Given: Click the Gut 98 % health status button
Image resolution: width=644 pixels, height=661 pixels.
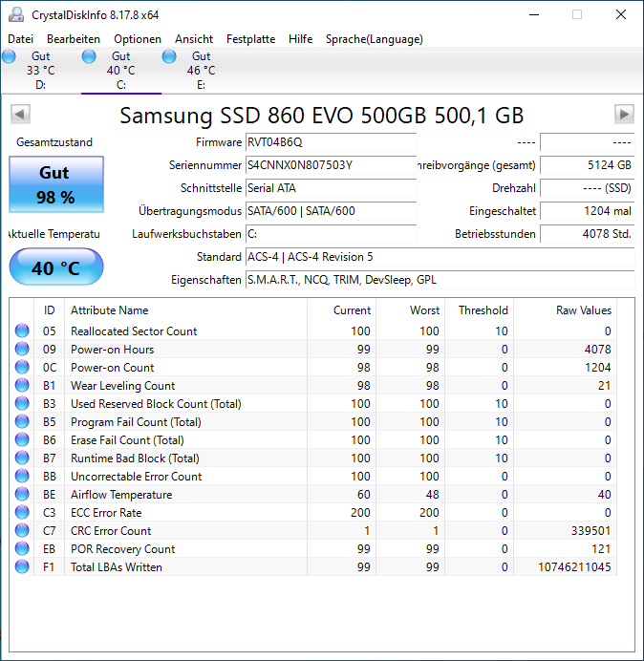Looking at the screenshot, I should coord(56,184).
